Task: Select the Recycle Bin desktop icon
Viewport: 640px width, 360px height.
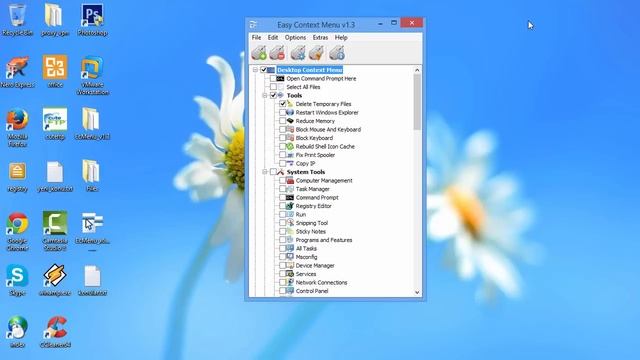Action: click(17, 20)
